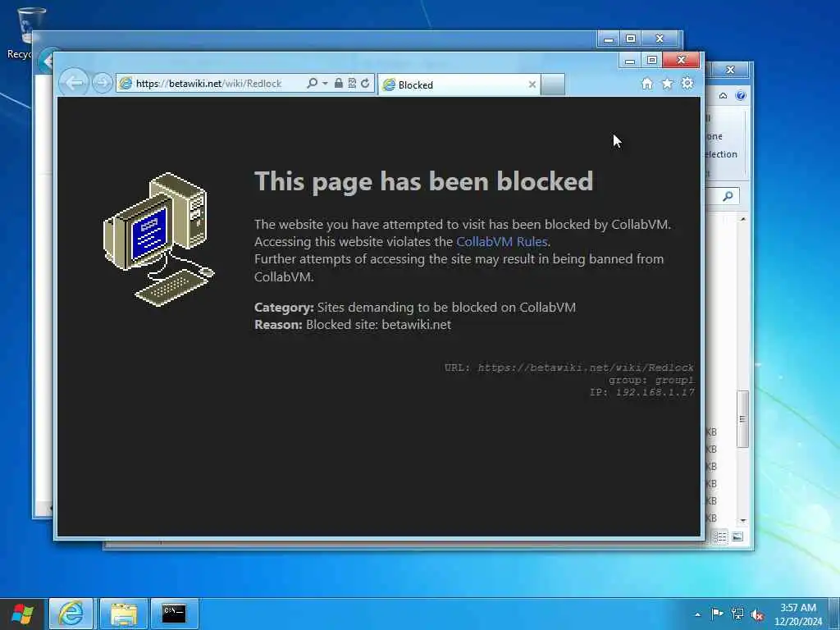
Task: Open Favorites star icon
Action: (668, 84)
